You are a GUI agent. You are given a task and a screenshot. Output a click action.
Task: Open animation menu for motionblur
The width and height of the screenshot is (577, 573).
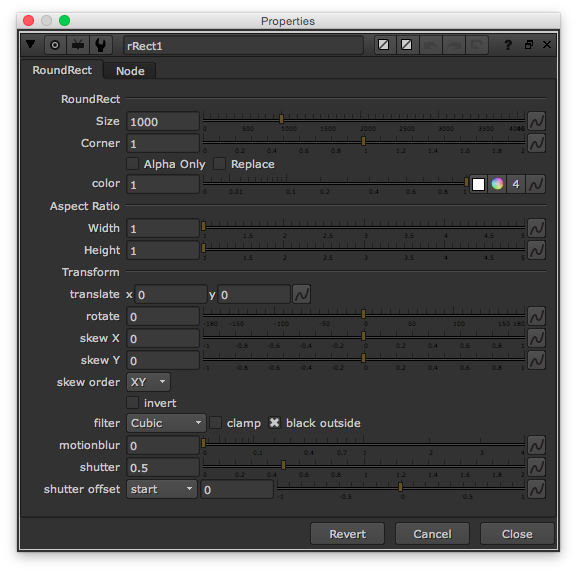537,445
